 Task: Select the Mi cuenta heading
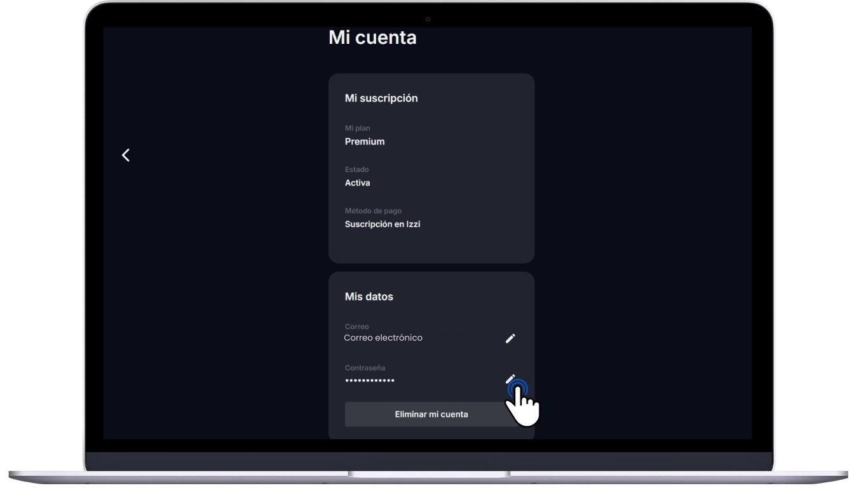pyautogui.click(x=372, y=38)
